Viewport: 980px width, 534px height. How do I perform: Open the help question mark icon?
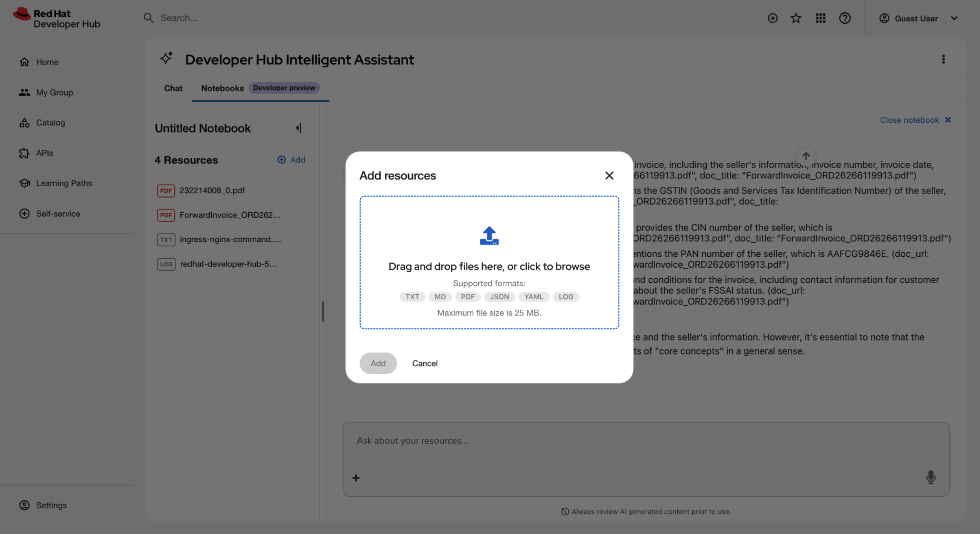coord(845,18)
